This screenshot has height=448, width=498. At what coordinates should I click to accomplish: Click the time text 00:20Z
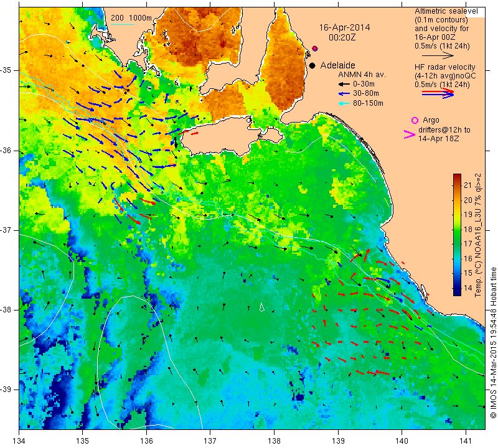342,37
